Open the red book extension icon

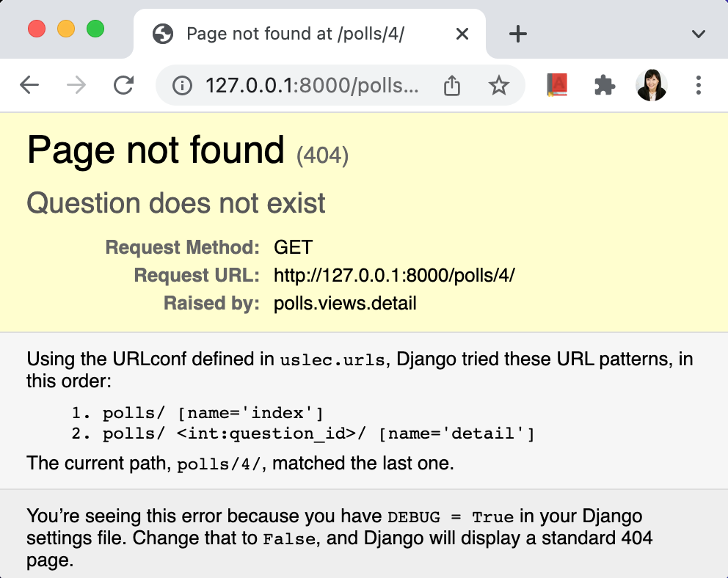click(x=557, y=85)
